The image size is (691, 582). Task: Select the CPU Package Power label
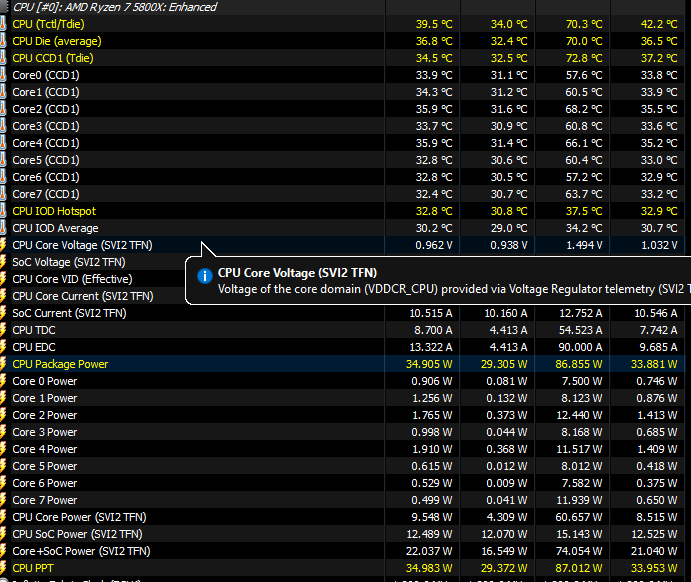click(x=60, y=364)
